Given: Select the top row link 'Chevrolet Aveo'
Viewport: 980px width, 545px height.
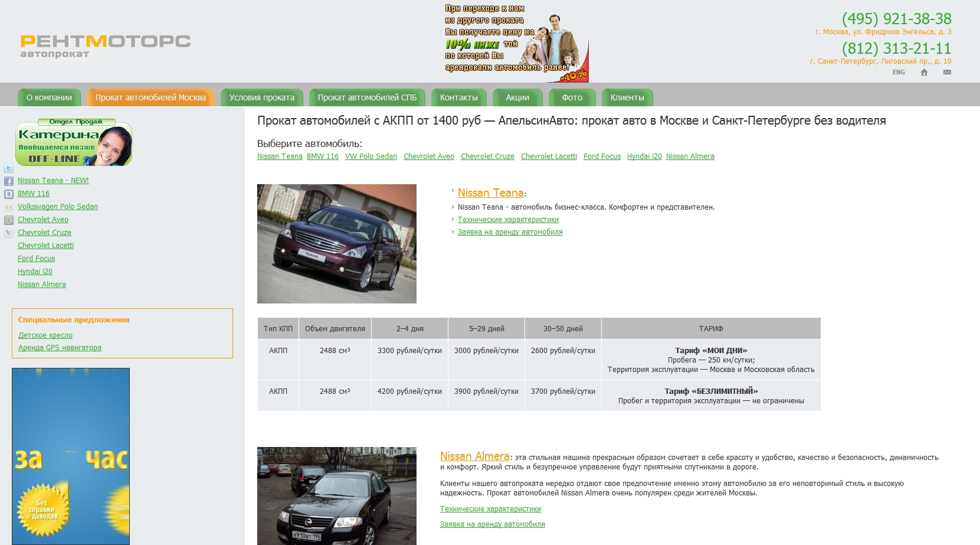Looking at the screenshot, I should click(429, 156).
